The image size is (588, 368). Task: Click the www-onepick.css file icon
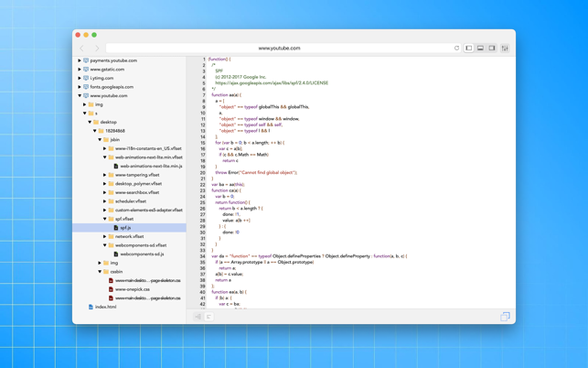(111, 289)
